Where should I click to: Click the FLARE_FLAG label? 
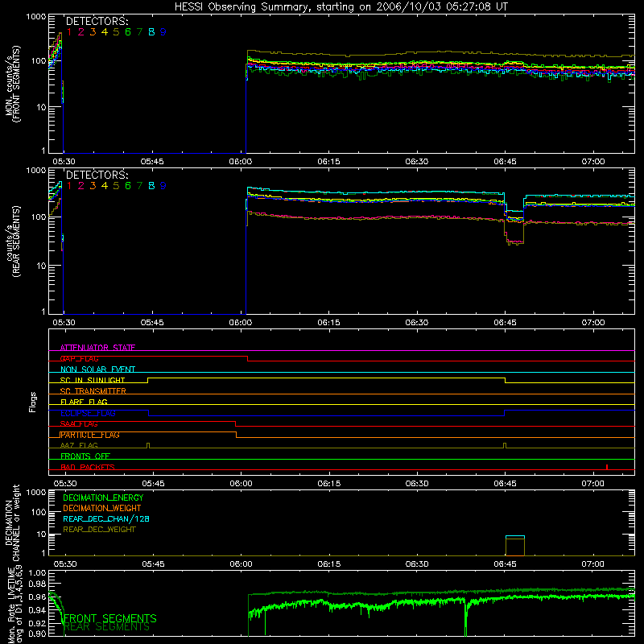[84, 402]
